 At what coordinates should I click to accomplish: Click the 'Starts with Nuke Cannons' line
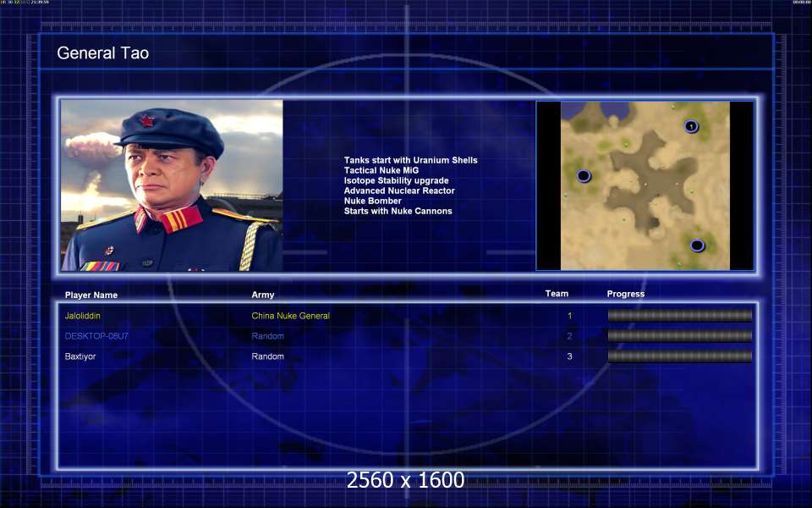pos(398,211)
